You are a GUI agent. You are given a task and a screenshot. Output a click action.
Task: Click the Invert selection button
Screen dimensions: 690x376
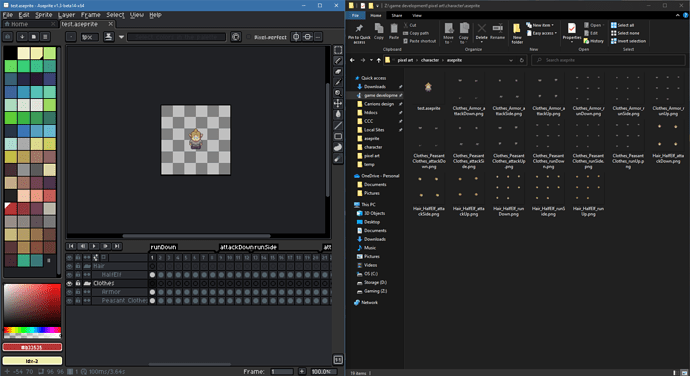click(628, 41)
